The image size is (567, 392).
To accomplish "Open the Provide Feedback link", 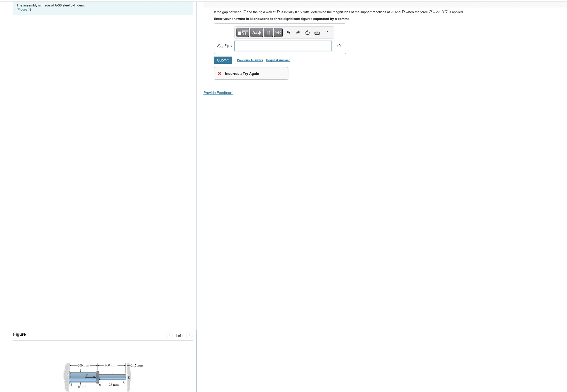I will coord(218,93).
